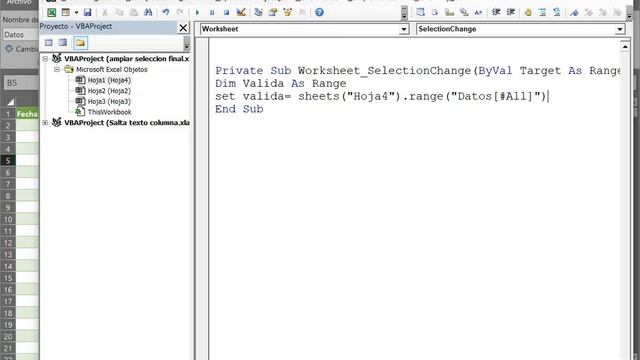
Task: Open the Object Browser icon
Action: click(x=288, y=12)
